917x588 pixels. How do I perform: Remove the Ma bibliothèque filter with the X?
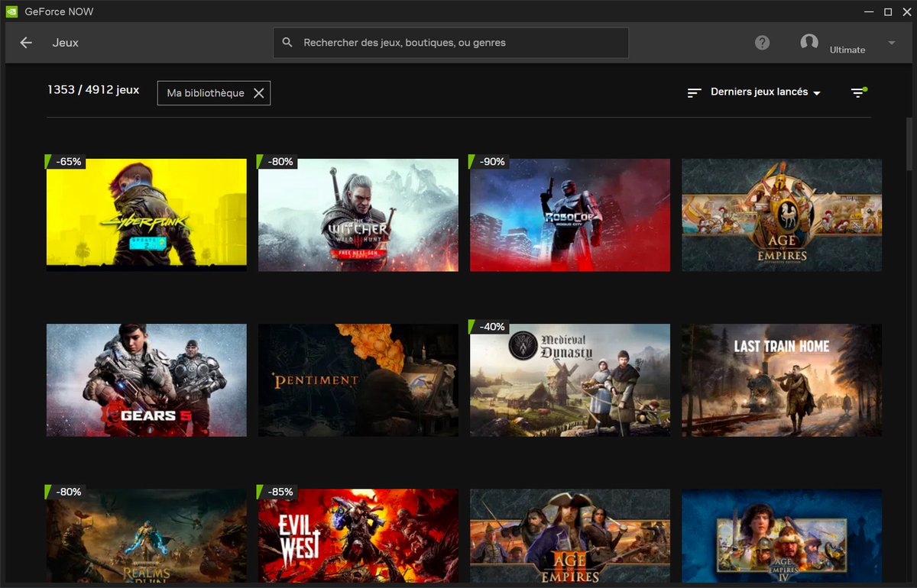point(259,92)
